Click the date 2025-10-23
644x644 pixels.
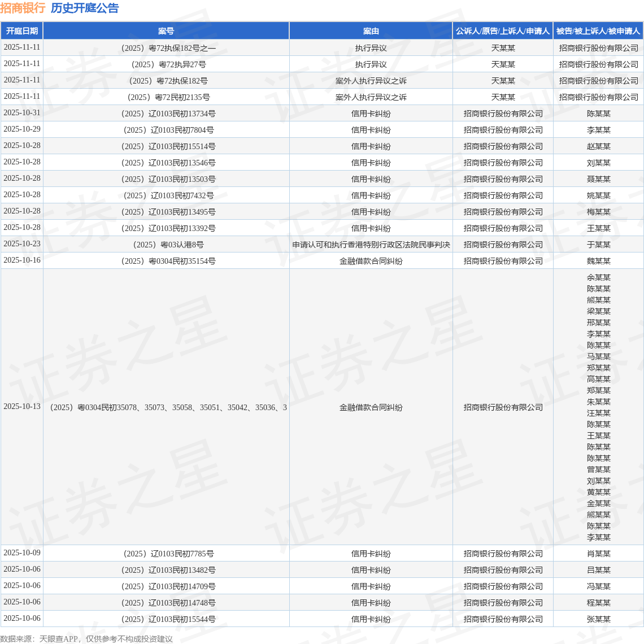22,244
